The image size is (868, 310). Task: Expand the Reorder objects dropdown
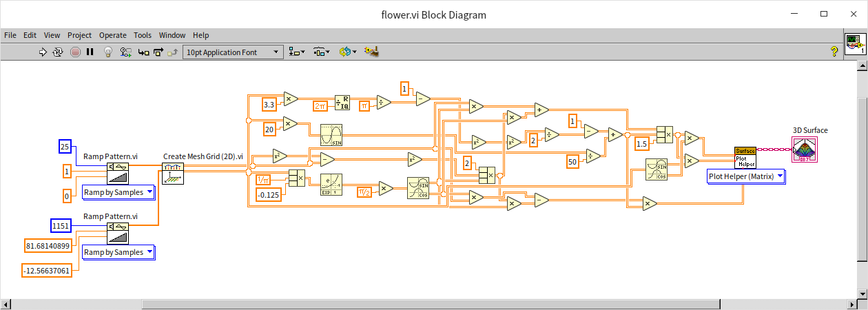(x=349, y=52)
